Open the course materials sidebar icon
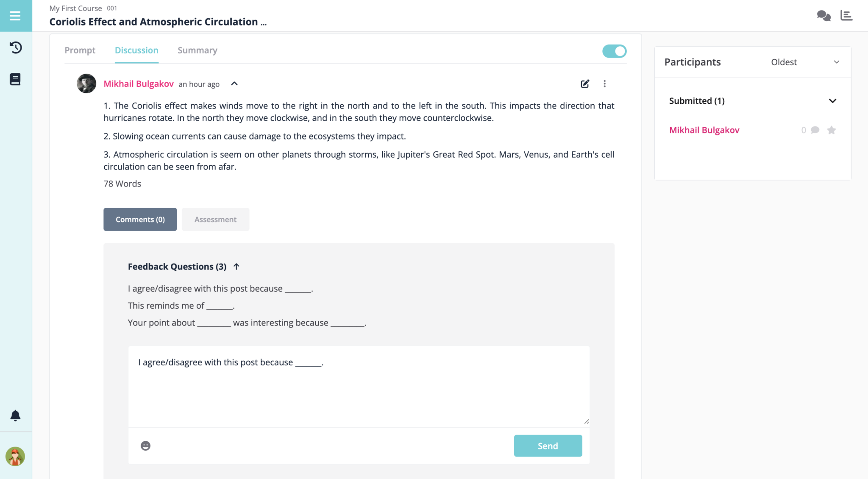This screenshot has height=479, width=868. click(x=16, y=79)
